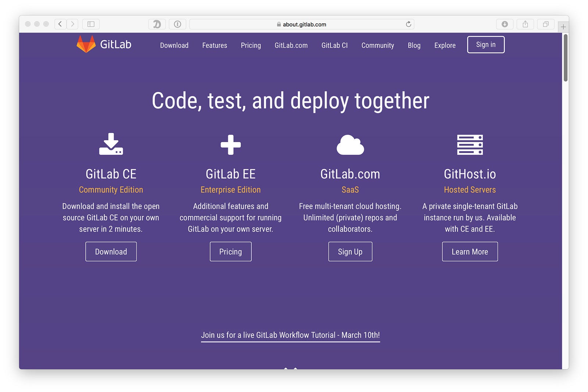Click the Sign Up button
588x392 pixels.
click(350, 251)
